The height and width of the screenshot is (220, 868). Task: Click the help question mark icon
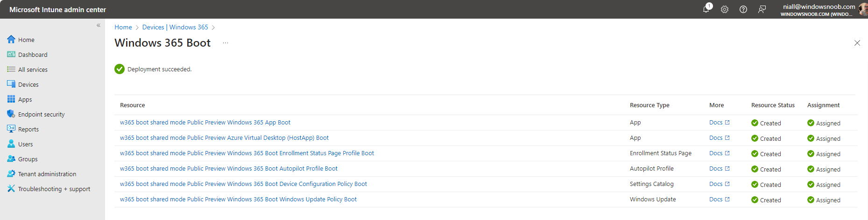point(743,9)
